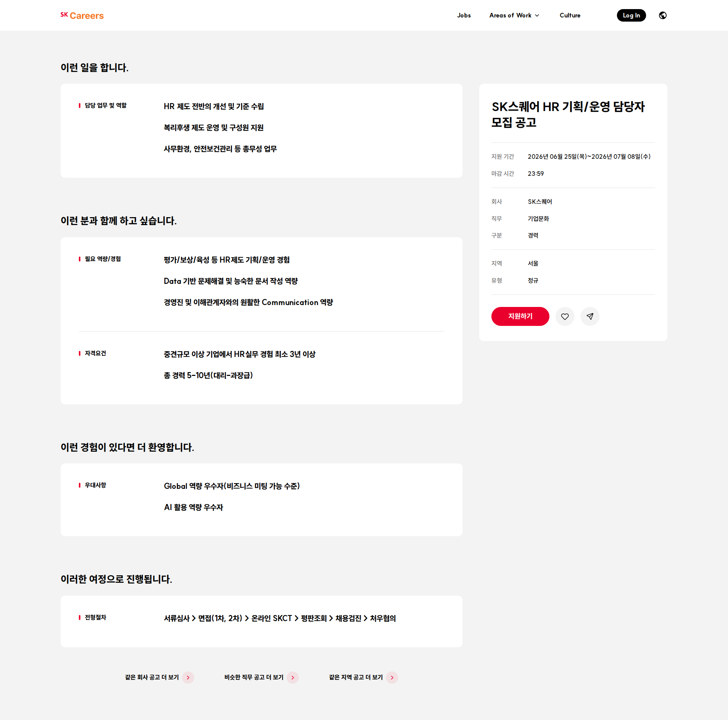Click the Log In button
The image size is (728, 720).
pos(631,16)
